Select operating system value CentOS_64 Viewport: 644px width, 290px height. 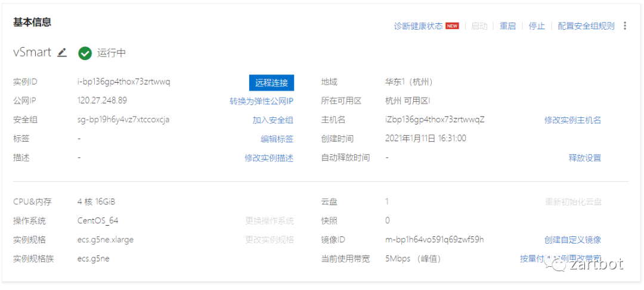pyautogui.click(x=98, y=221)
